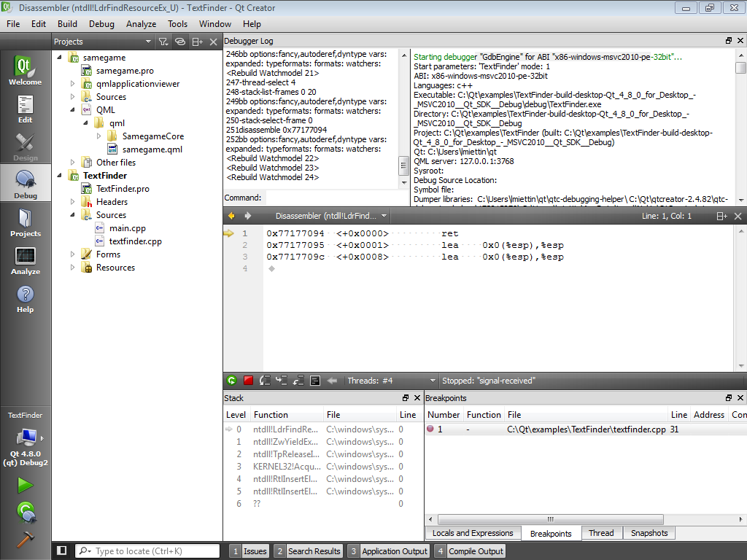Image resolution: width=747 pixels, height=560 pixels.
Task: Switch to the Locals and Expressions tab
Action: click(473, 533)
